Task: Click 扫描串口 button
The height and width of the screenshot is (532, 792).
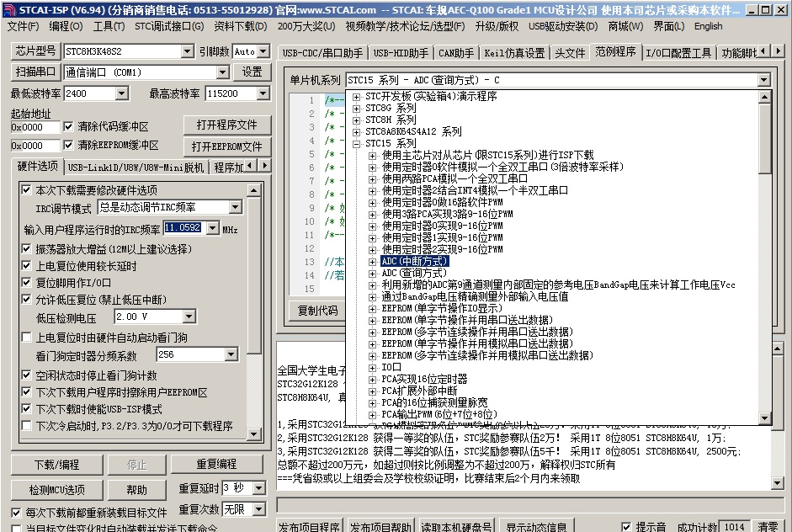Action: (35, 72)
